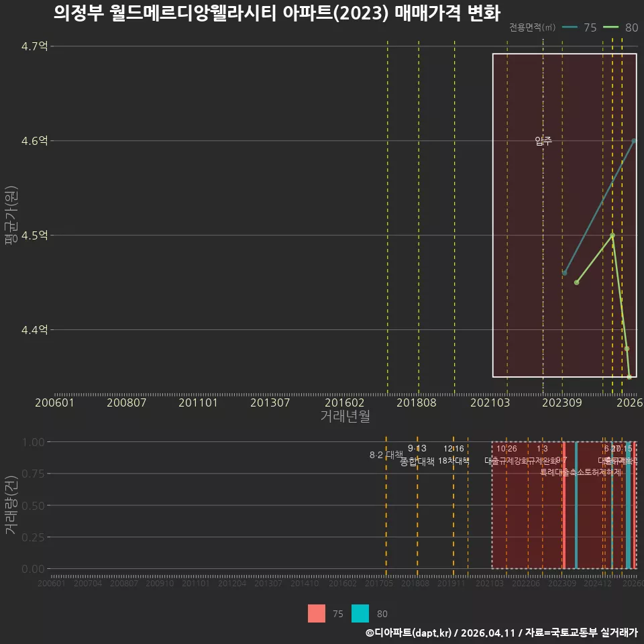Click the 4.6억 y-axis label
Screen dimensions: 644x644
(x=34, y=141)
